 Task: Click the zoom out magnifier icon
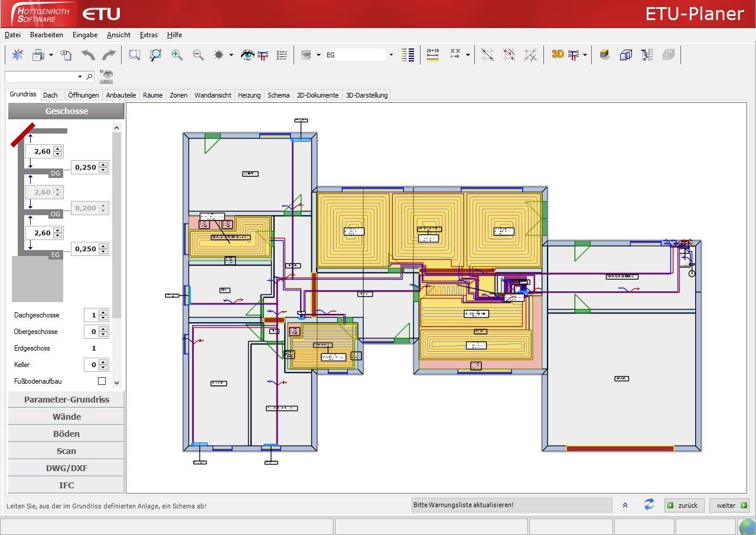tap(198, 55)
